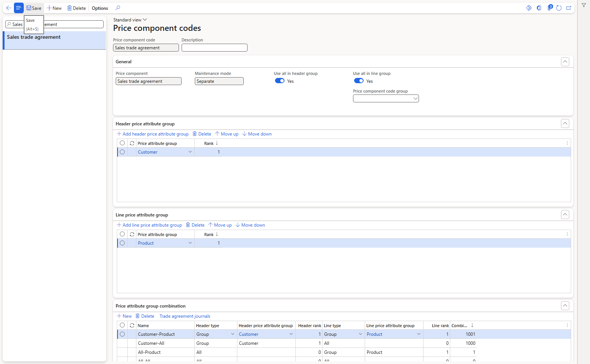Click Move down in header group

[x=257, y=134]
